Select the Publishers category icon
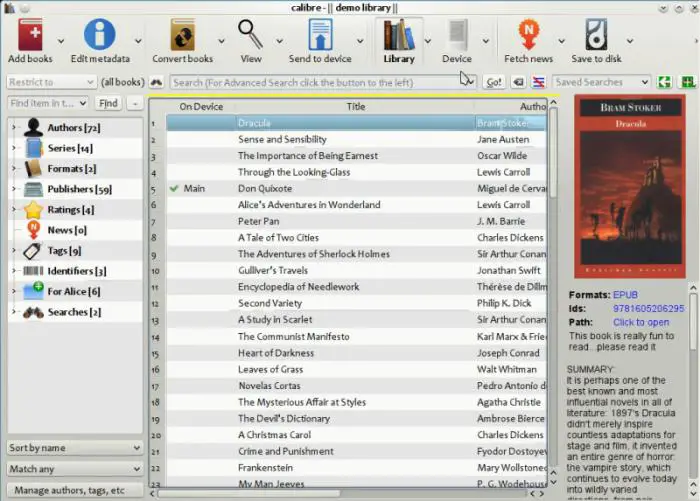This screenshot has height=501, width=700. (33, 189)
